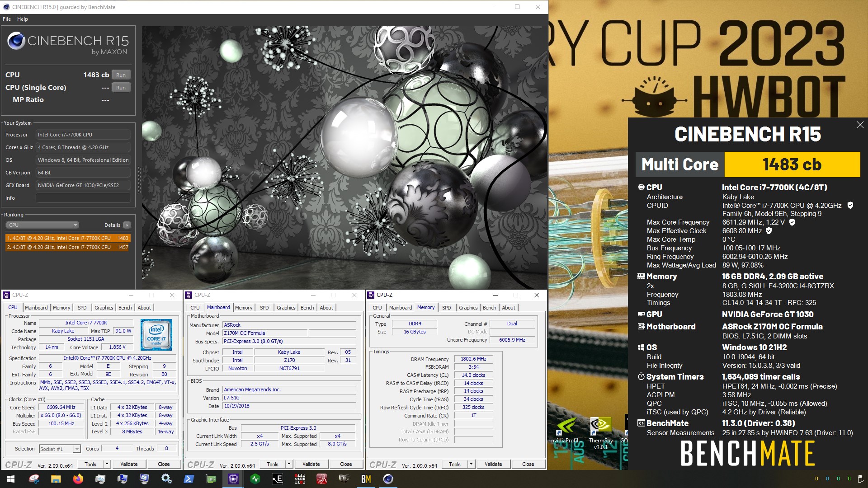
Task: Open the Windows Start menu
Action: [x=11, y=479]
